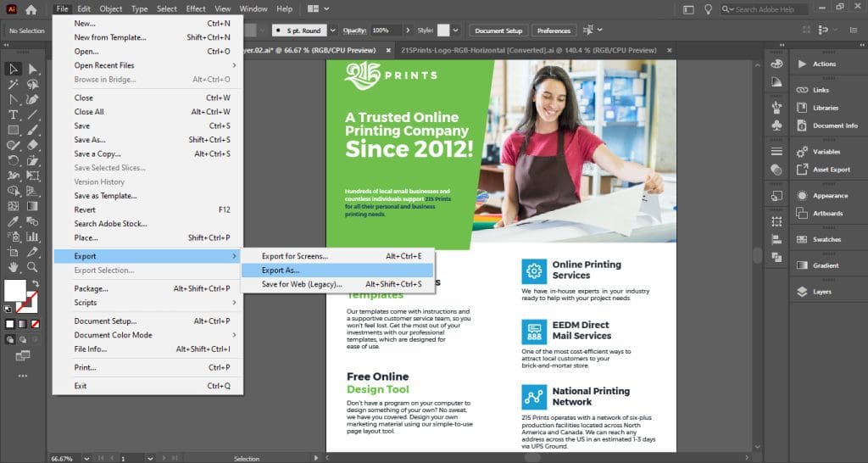Toggle Draw Normal mode
868x463 pixels.
(x=10, y=340)
